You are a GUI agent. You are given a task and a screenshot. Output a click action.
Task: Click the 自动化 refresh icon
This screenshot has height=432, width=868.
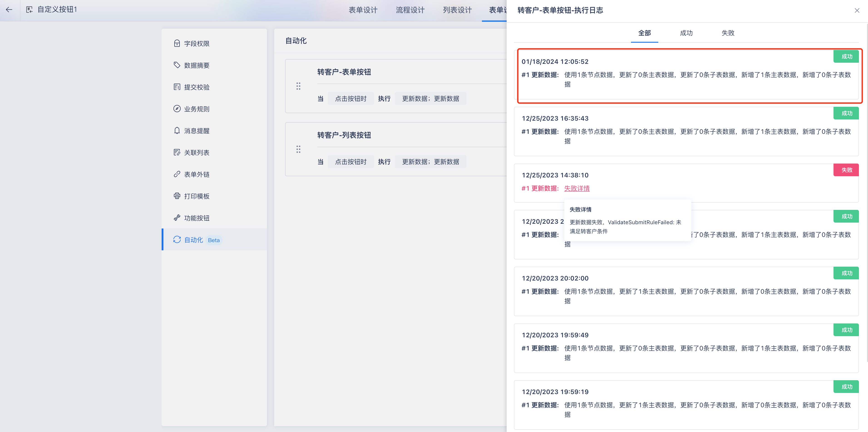coord(177,239)
